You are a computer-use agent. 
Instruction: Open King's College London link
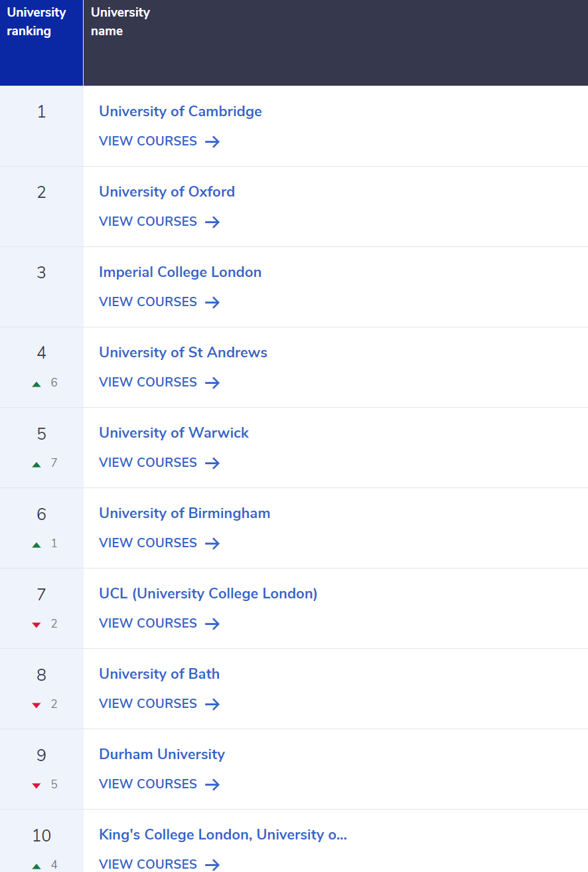tap(223, 834)
